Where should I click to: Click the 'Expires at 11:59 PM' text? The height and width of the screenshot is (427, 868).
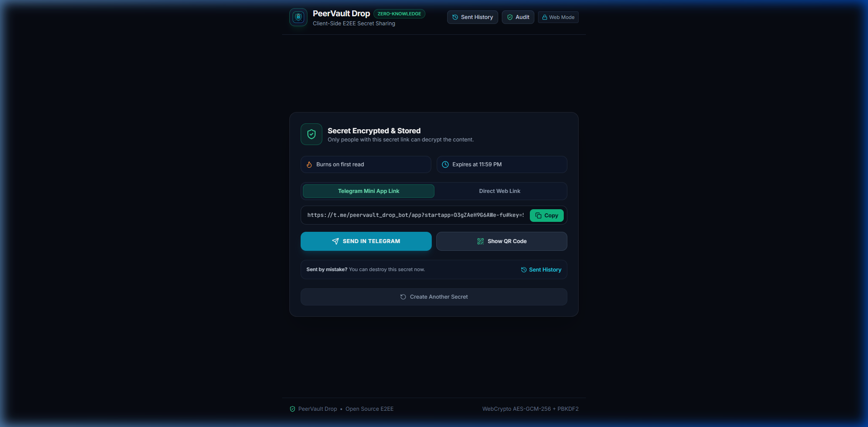point(477,164)
